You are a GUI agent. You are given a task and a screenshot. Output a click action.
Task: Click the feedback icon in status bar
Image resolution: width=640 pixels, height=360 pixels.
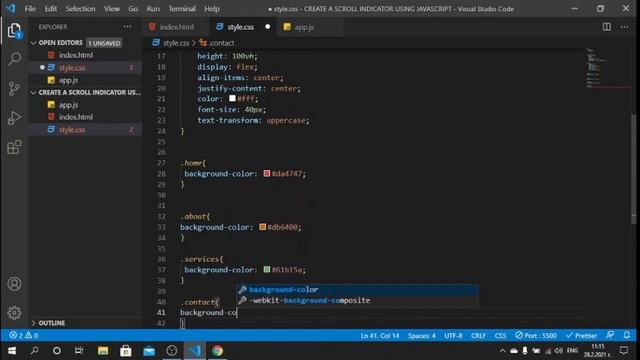coord(610,335)
